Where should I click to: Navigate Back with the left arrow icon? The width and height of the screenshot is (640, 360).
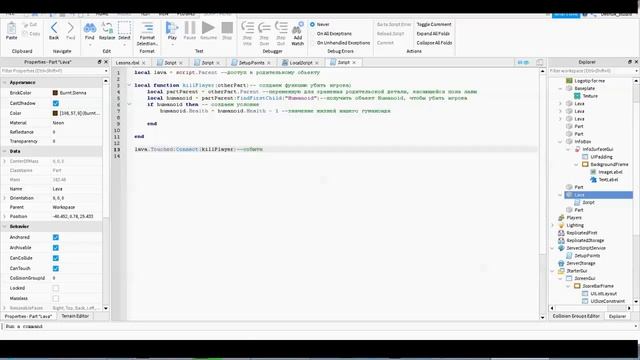(54, 28)
